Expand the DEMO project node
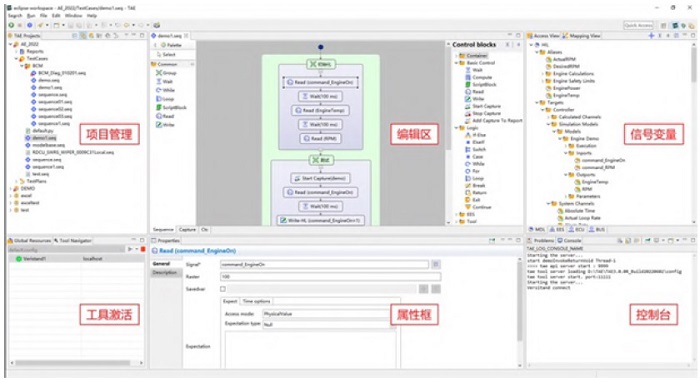 (11, 188)
